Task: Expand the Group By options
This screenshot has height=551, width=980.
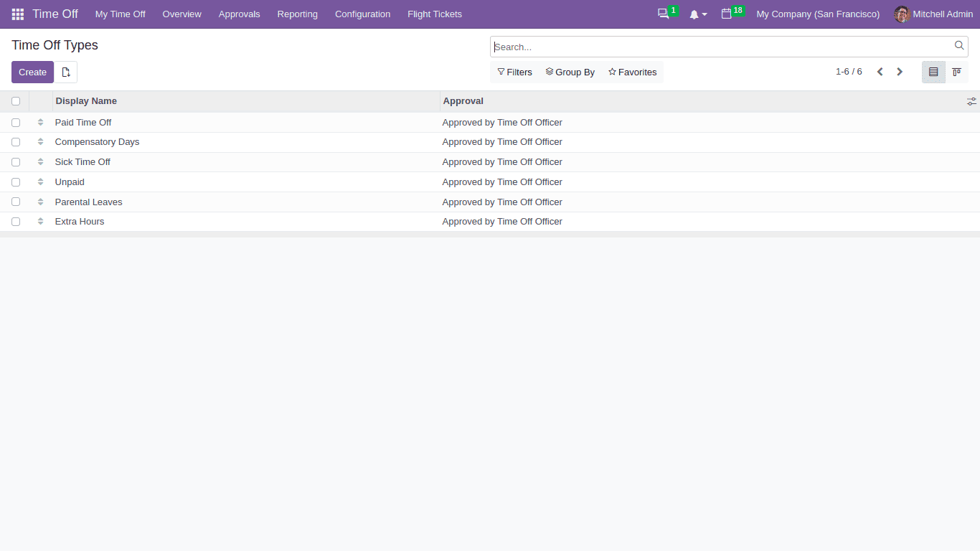Action: (x=570, y=72)
